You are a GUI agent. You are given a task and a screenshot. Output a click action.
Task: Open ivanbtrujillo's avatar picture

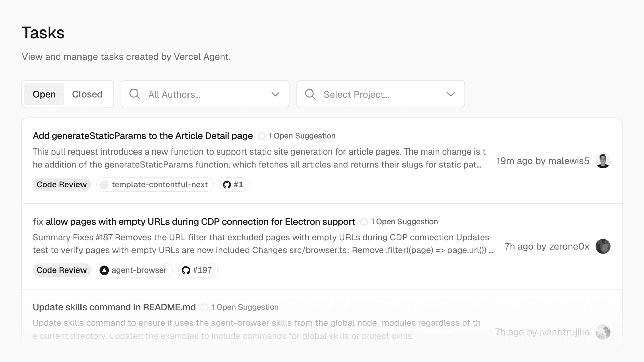603,332
